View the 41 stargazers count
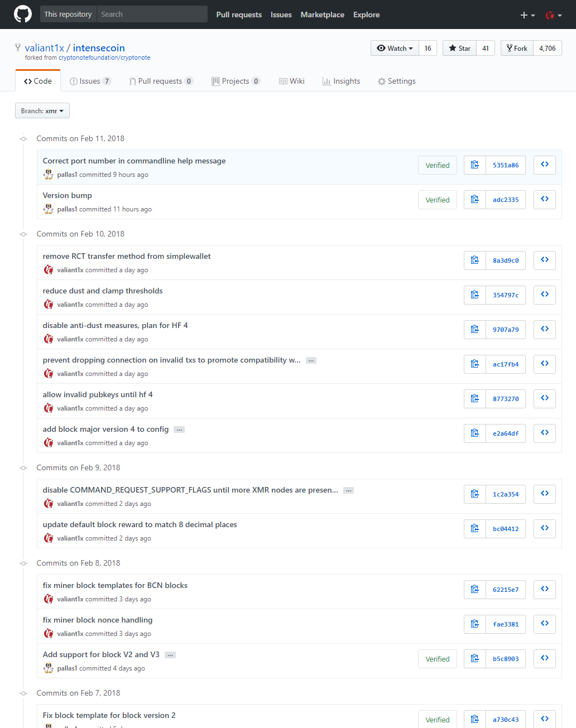This screenshot has height=728, width=576. 486,48
